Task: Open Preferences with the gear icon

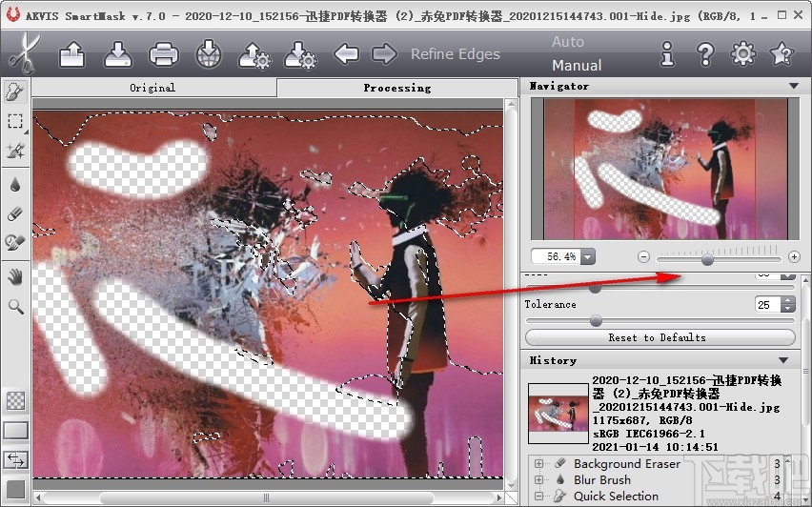Action: click(743, 53)
